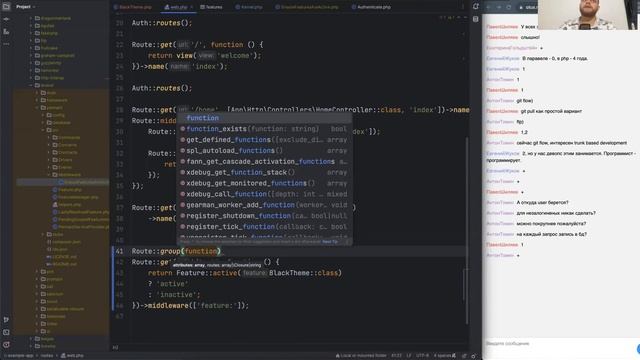
Task: Open helpers.php in the project tree
Action: (67, 204)
